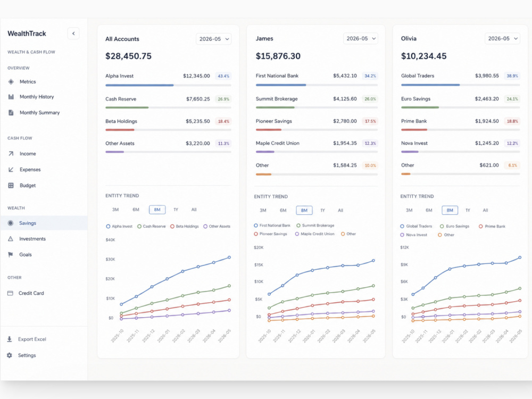The image size is (532, 399).
Task: Toggle Beta Holdings series in legend
Action: point(185,226)
